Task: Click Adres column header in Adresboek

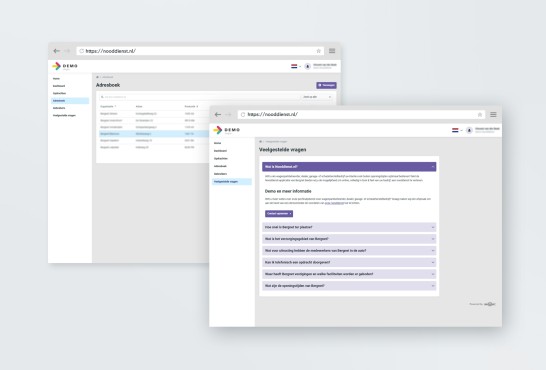Action: [139, 107]
